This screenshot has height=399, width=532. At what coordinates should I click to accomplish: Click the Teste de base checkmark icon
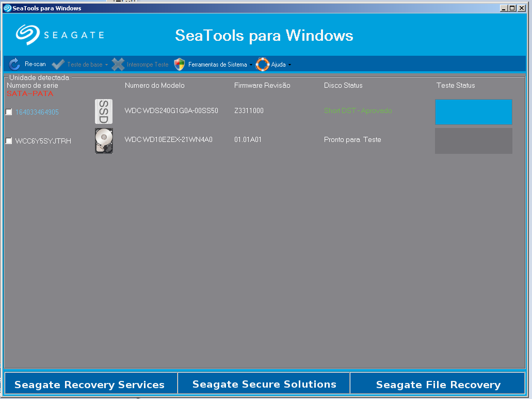click(x=58, y=64)
